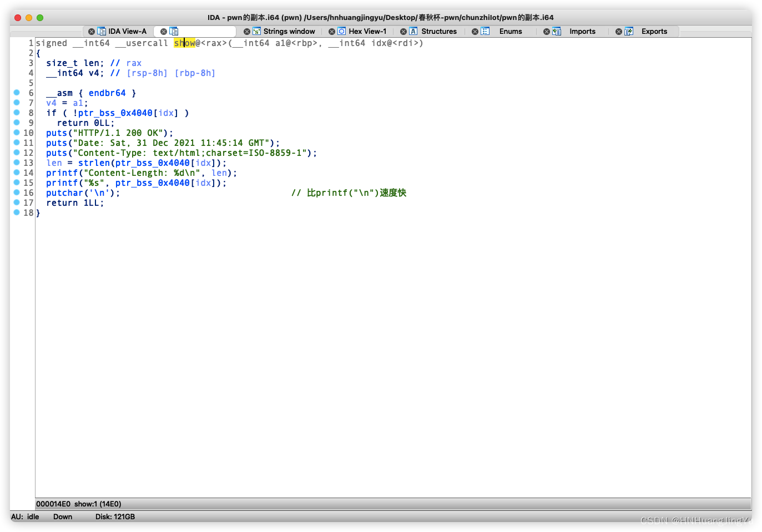Switch to the Hex View-1 tab
762x532 pixels.
[367, 32]
